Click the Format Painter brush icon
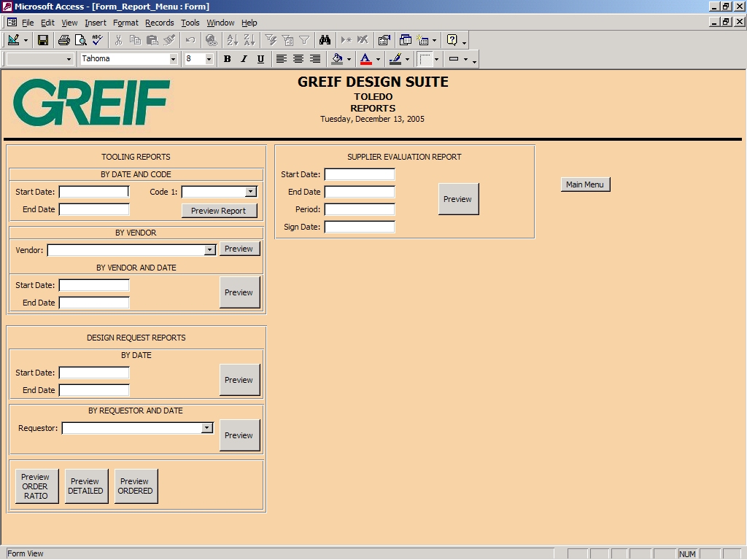This screenshot has height=560, width=747. coord(169,41)
